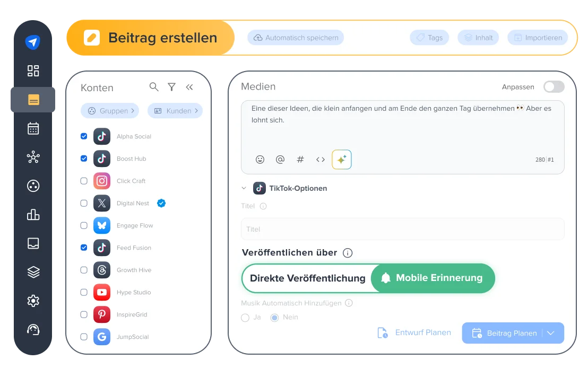The width and height of the screenshot is (588, 369).
Task: Insert an emoji with the smiley icon
Action: pos(260,160)
